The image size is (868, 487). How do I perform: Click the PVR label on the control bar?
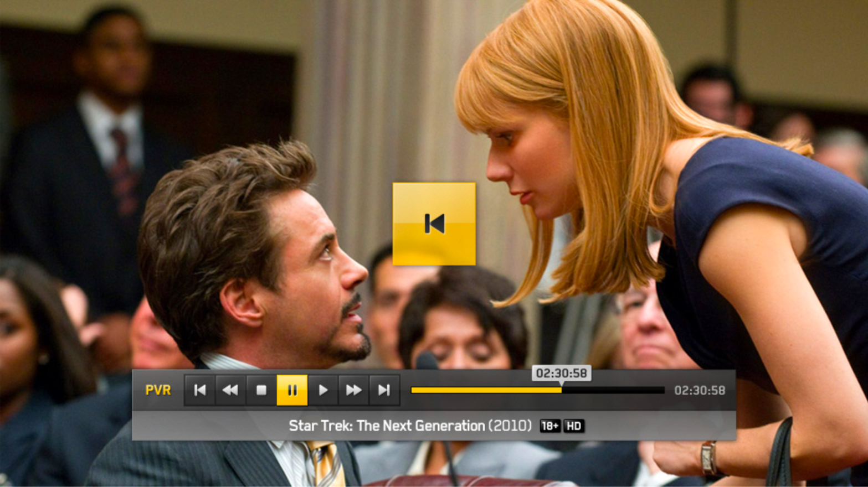click(158, 390)
